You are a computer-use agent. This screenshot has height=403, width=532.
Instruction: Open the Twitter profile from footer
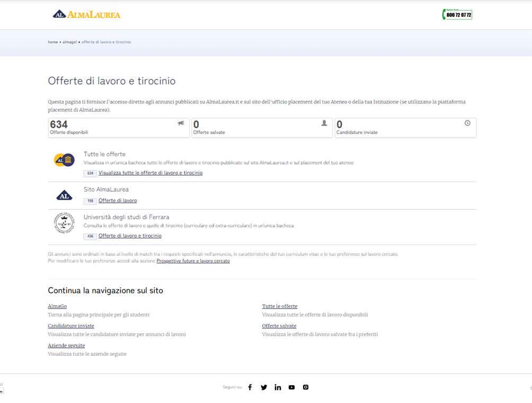coord(264,387)
